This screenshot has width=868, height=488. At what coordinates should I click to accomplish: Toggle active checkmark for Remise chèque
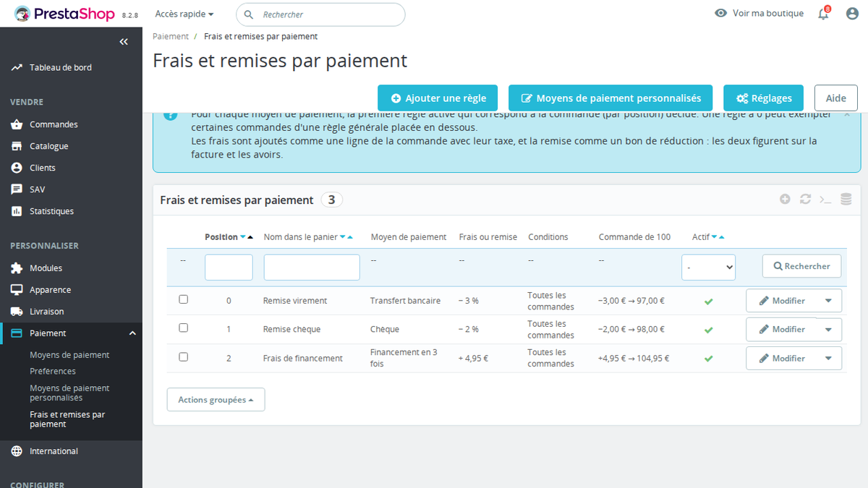tap(708, 330)
